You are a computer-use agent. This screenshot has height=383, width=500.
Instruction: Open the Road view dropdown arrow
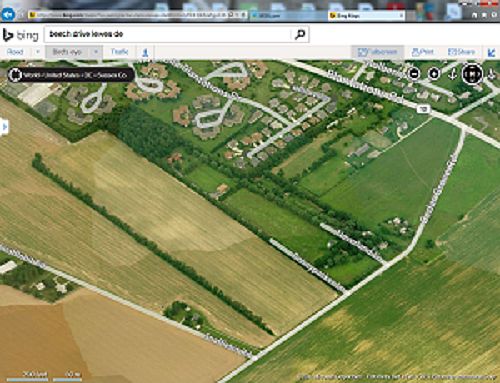coord(38,52)
